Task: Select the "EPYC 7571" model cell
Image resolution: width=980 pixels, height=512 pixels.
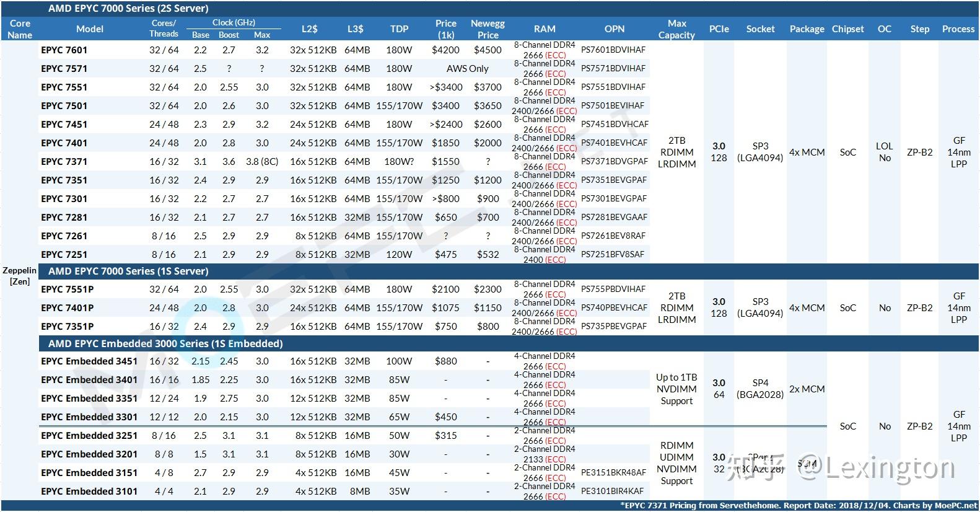Action: pos(64,69)
